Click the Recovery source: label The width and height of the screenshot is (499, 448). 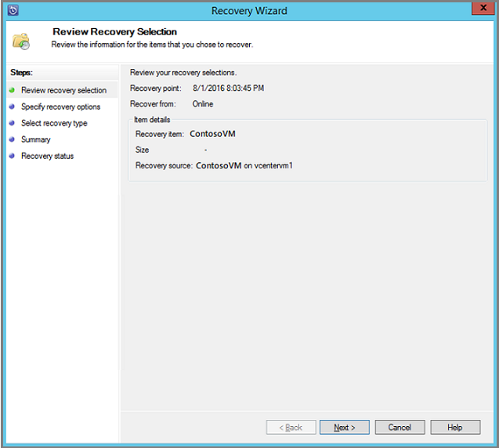[x=165, y=165]
